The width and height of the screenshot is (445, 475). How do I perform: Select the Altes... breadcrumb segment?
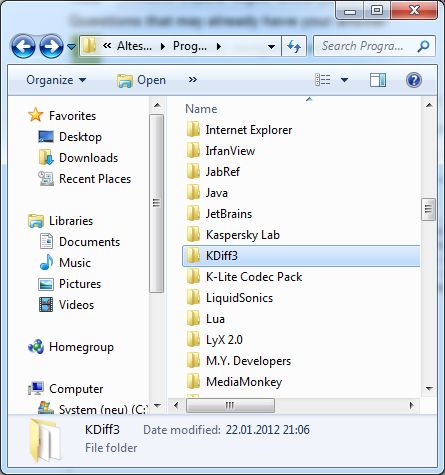(x=134, y=46)
